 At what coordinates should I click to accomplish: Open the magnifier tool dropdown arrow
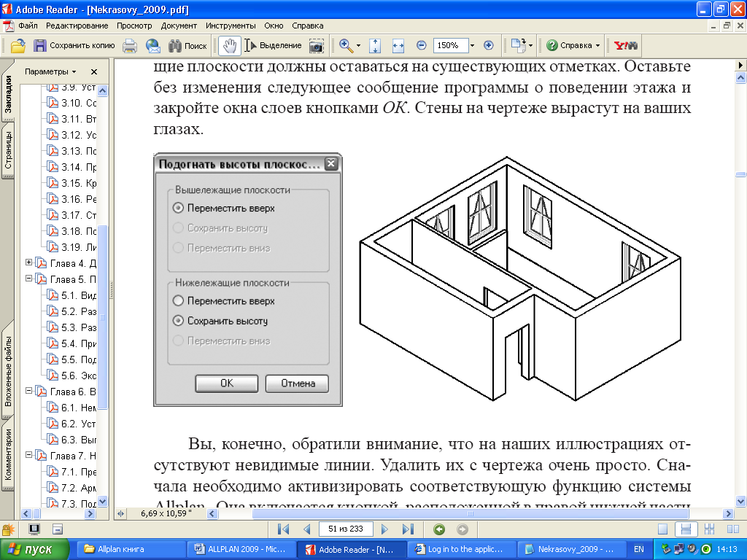(358, 46)
